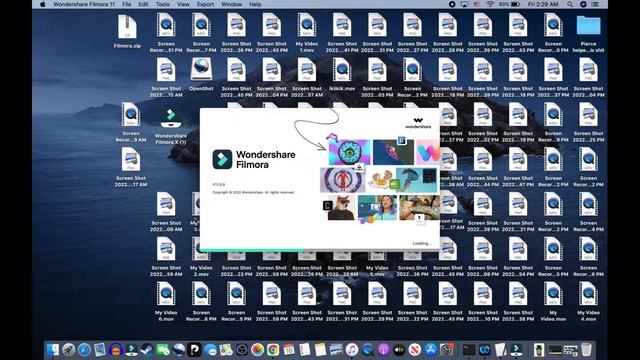
Task: Select the My Video 6.mov desktop file
Action: pyautogui.click(x=166, y=294)
